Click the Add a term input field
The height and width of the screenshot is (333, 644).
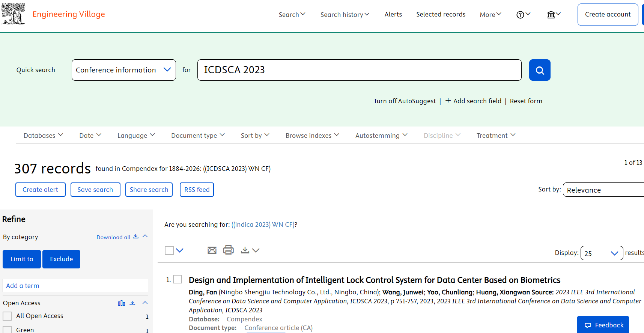[x=75, y=286]
